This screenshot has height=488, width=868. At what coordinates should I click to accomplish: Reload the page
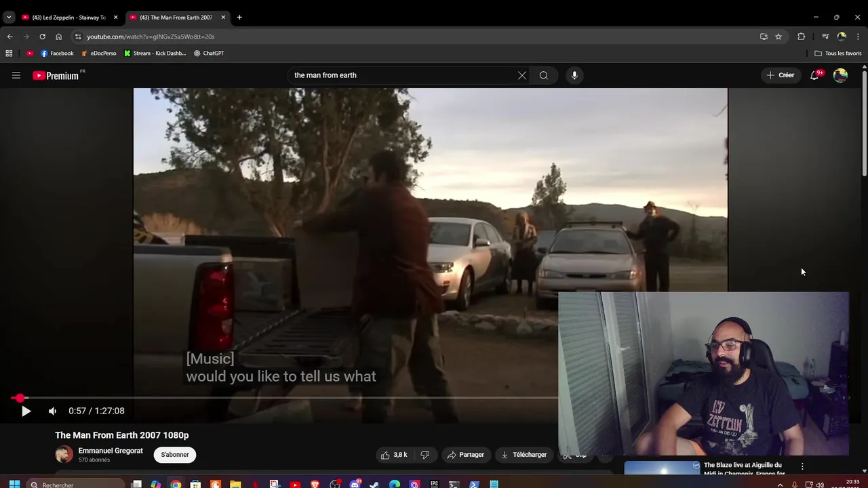(42, 37)
